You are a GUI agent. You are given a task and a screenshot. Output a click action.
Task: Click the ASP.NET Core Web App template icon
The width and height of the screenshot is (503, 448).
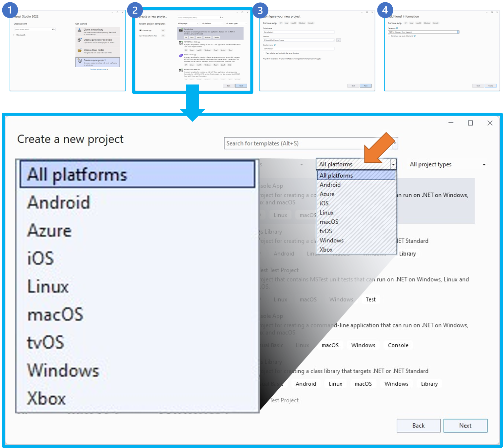point(181,43)
